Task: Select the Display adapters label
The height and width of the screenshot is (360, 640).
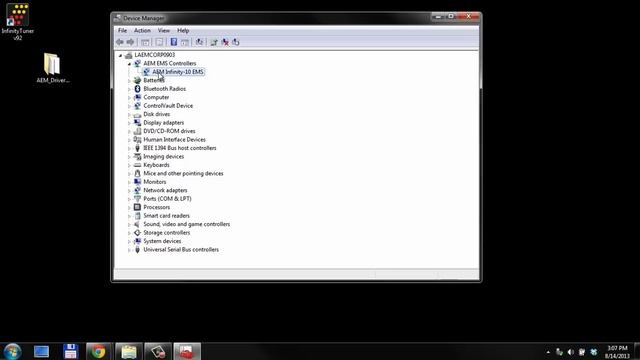Action: [x=163, y=122]
